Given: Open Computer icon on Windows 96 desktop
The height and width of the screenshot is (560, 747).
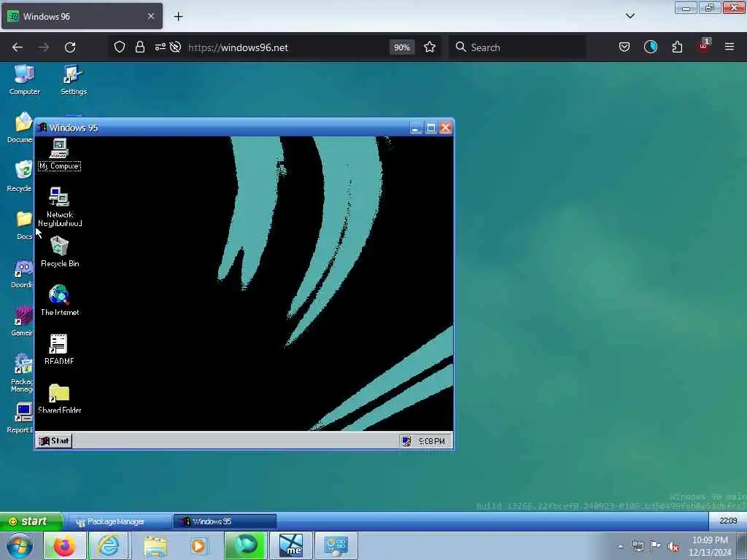Looking at the screenshot, I should (24, 80).
